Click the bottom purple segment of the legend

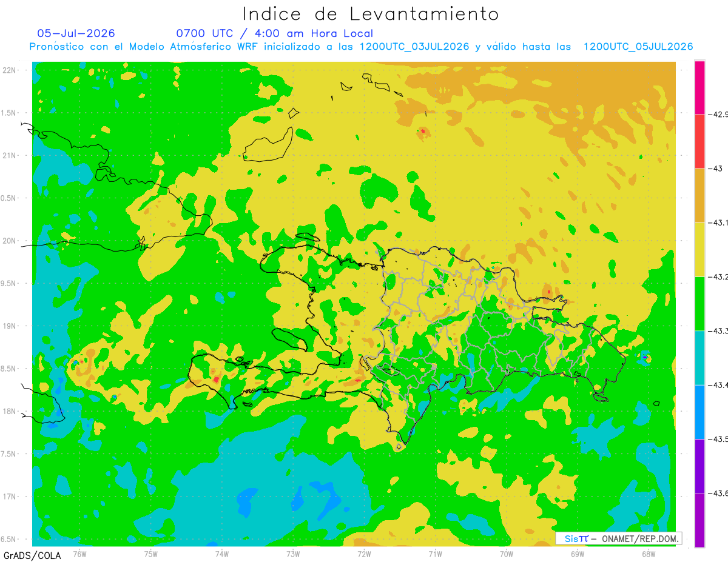699,520
